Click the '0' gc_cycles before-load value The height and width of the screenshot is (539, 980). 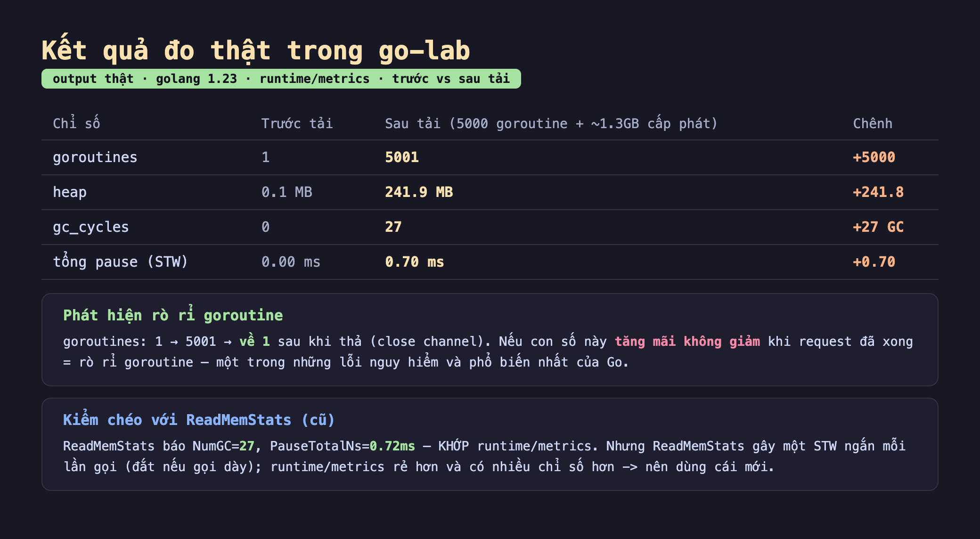pyautogui.click(x=266, y=227)
